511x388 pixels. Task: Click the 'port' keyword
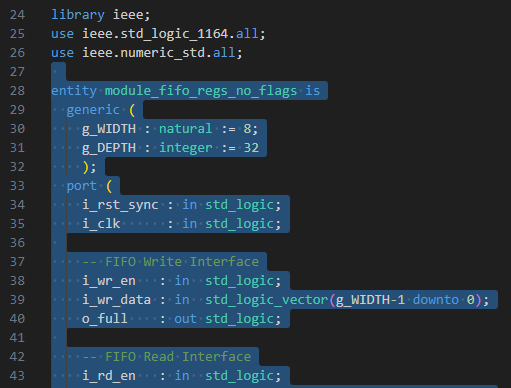pyautogui.click(x=82, y=186)
